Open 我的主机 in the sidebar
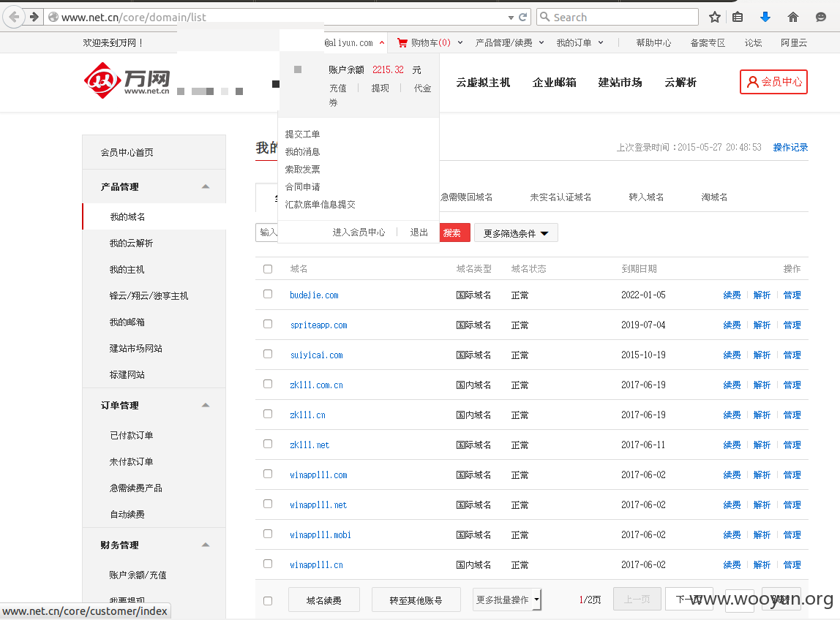 tap(127, 269)
